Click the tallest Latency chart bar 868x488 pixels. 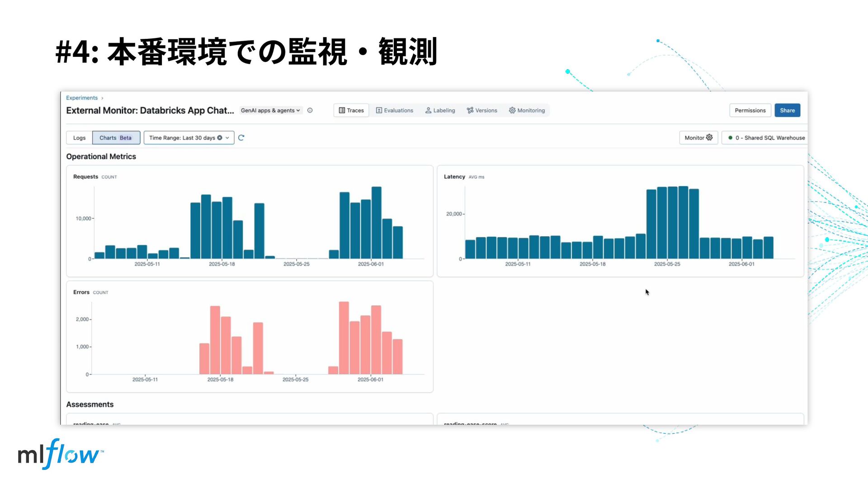(x=683, y=221)
